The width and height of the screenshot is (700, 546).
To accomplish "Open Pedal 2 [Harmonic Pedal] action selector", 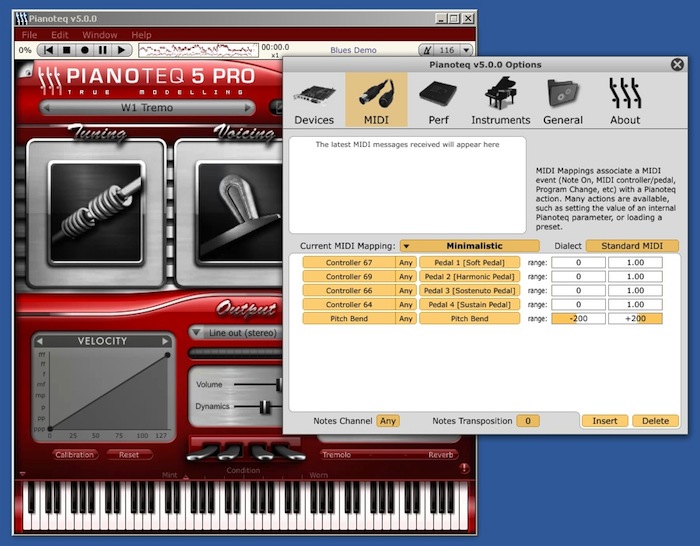I will click(470, 276).
